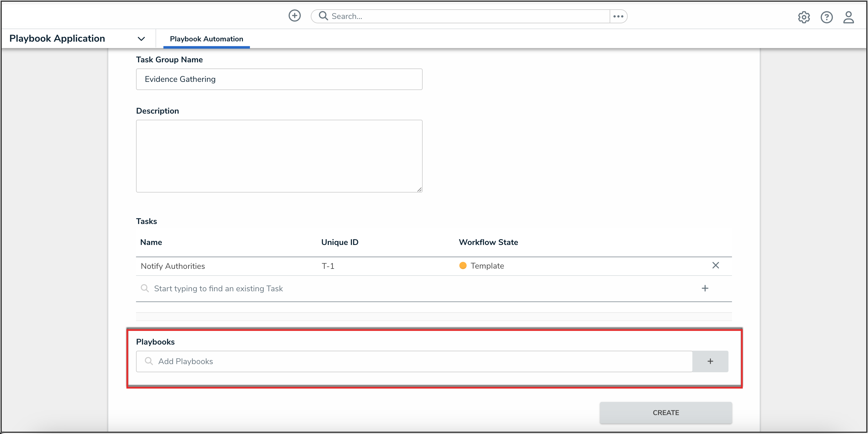
Task: Click the Description resize handle corner
Action: tap(419, 190)
